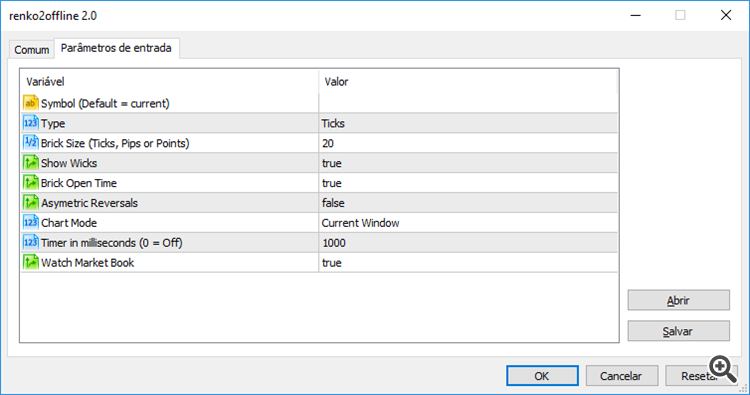This screenshot has width=750, height=395.
Task: Click the integer icon beside Chart Mode
Action: click(31, 223)
